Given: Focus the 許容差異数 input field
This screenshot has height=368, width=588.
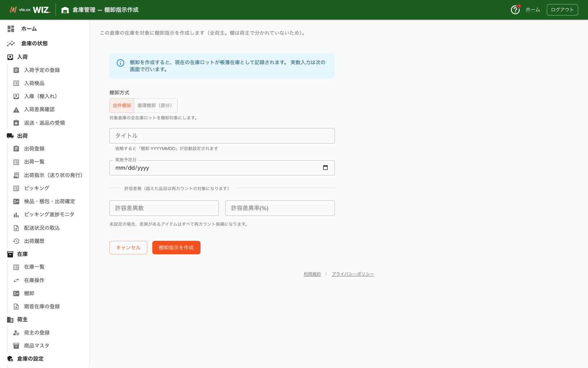Looking at the screenshot, I should click(x=164, y=208).
